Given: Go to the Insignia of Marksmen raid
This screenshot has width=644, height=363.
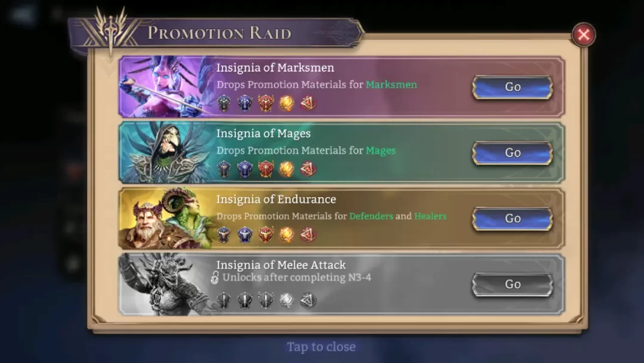Looking at the screenshot, I should [513, 87].
